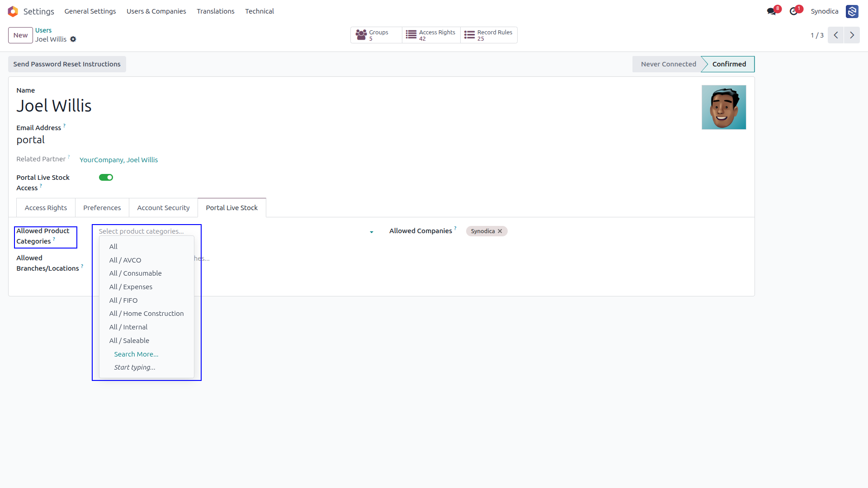The height and width of the screenshot is (488, 868).
Task: Open the Users & Companies menu
Action: click(156, 11)
